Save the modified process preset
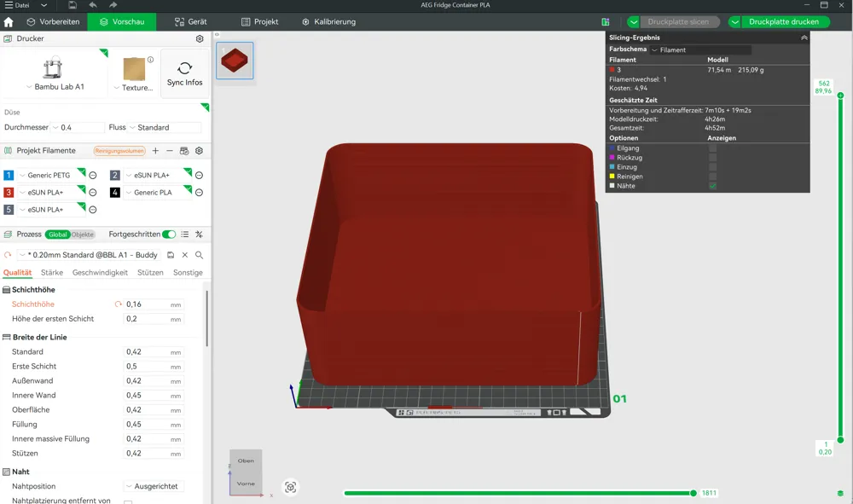Viewport: 853px width, 504px height. [171, 255]
